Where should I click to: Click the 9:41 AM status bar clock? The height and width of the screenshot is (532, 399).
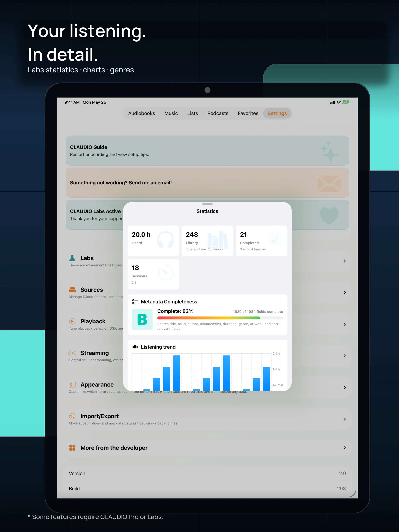pos(72,102)
